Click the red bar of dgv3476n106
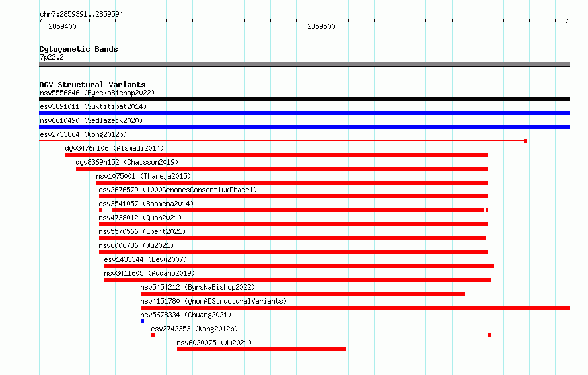Viewport: 588px width, 375px height. tap(277, 155)
